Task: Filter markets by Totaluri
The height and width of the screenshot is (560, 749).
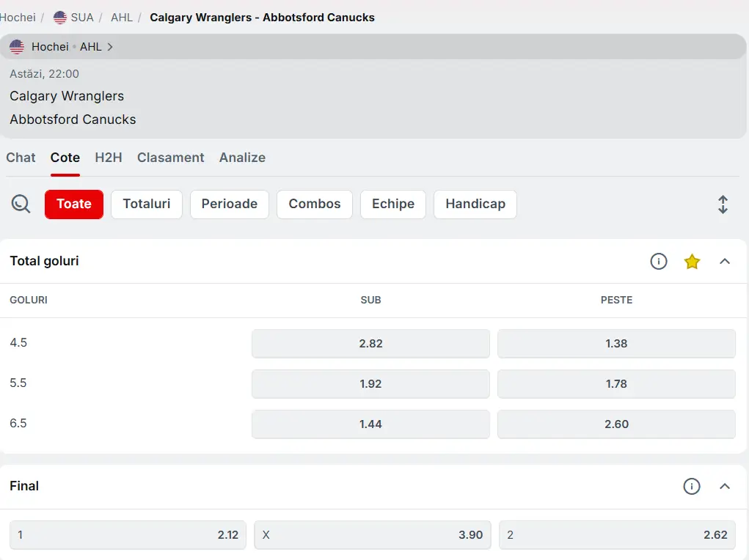Action: coord(147,205)
